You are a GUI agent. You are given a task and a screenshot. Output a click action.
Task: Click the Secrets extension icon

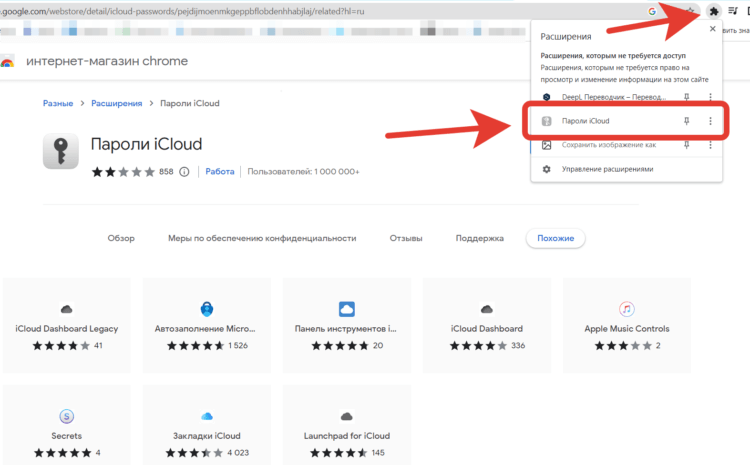[66, 416]
